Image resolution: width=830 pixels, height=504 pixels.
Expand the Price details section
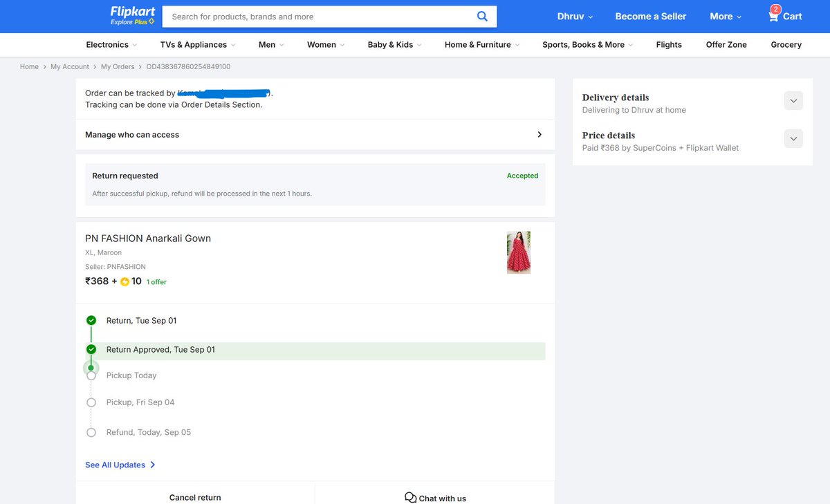pyautogui.click(x=793, y=139)
